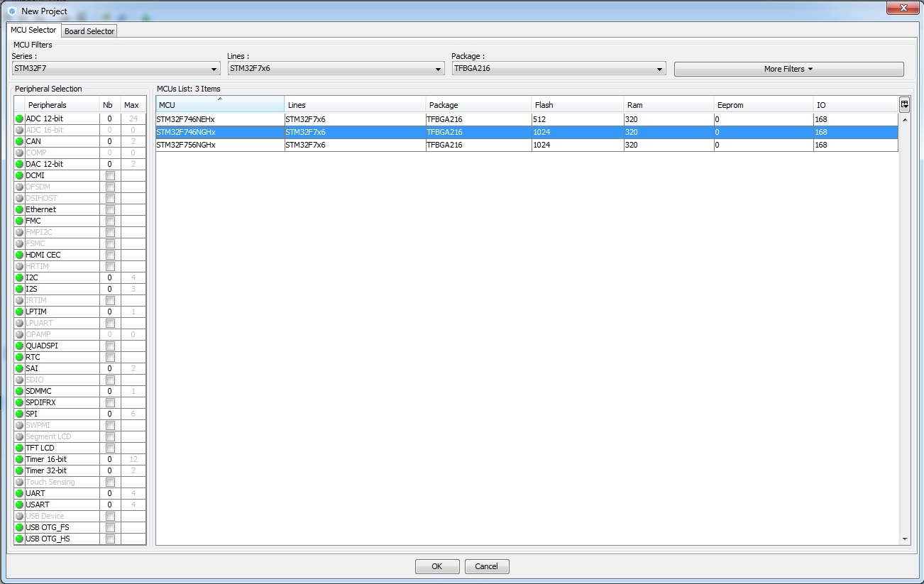Click the green status dot beside SDMMC
Viewport: 924px width, 584px height.
(20, 391)
